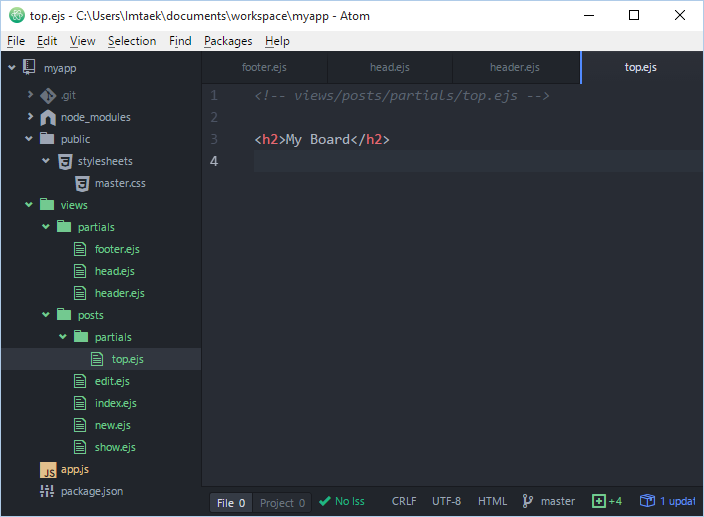Viewport: 704px width, 517px height.
Task: Open package.json from the tree view
Action: pyautogui.click(x=92, y=491)
